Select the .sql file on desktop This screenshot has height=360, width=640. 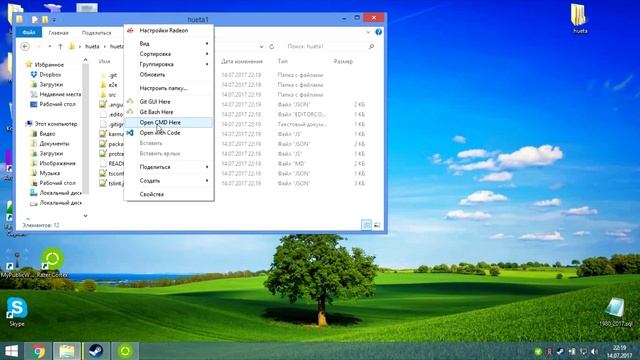pyautogui.click(x=616, y=312)
